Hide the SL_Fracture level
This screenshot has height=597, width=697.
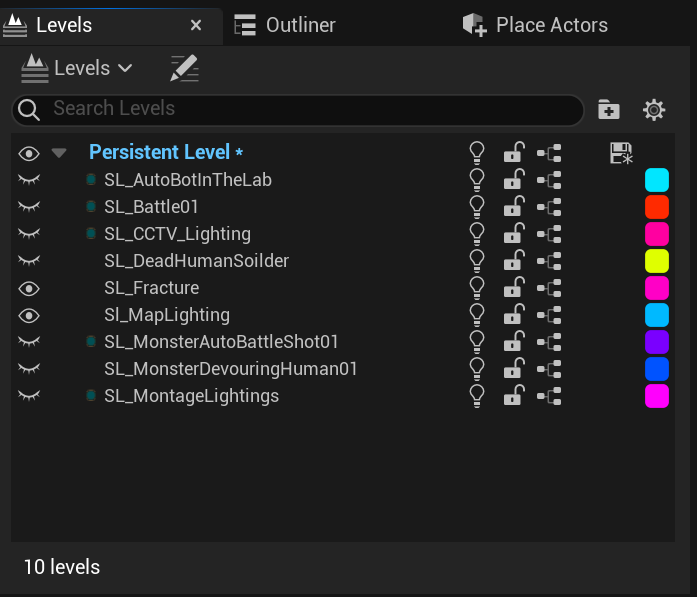click(x=29, y=288)
